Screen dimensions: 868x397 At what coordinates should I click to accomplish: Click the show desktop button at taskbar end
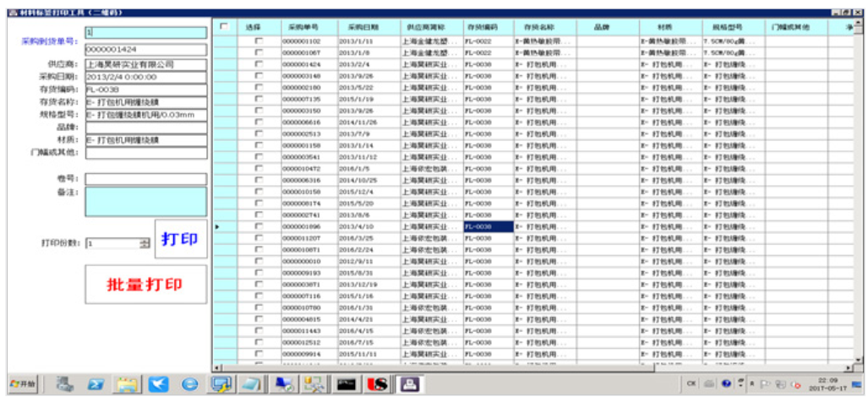[x=858, y=383]
